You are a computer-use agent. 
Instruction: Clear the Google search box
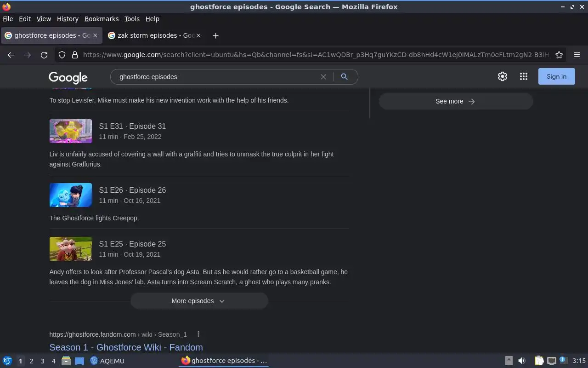point(323,77)
